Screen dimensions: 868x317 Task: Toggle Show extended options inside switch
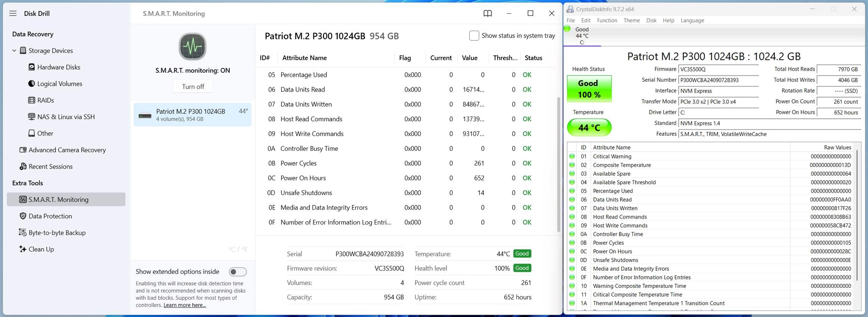coord(238,272)
